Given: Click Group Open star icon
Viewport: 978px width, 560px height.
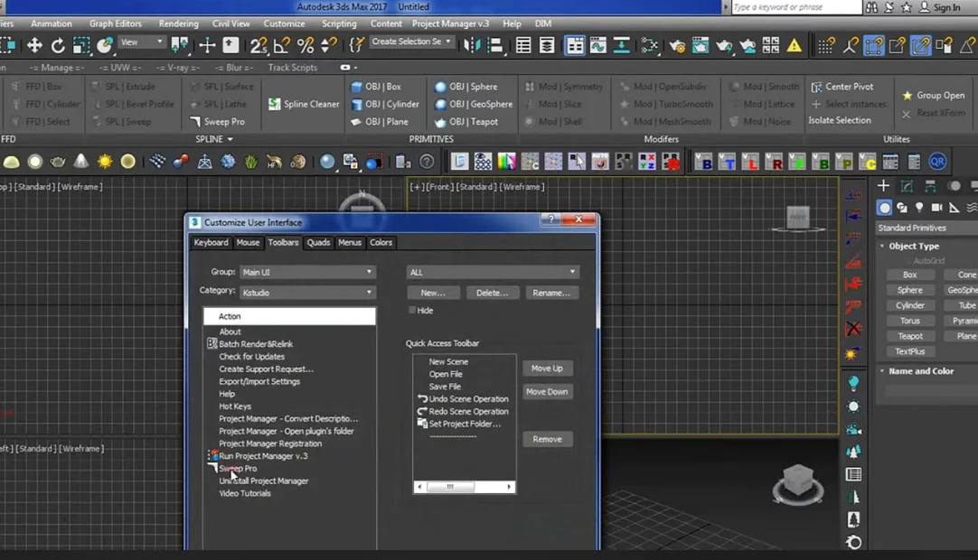Looking at the screenshot, I should (907, 96).
